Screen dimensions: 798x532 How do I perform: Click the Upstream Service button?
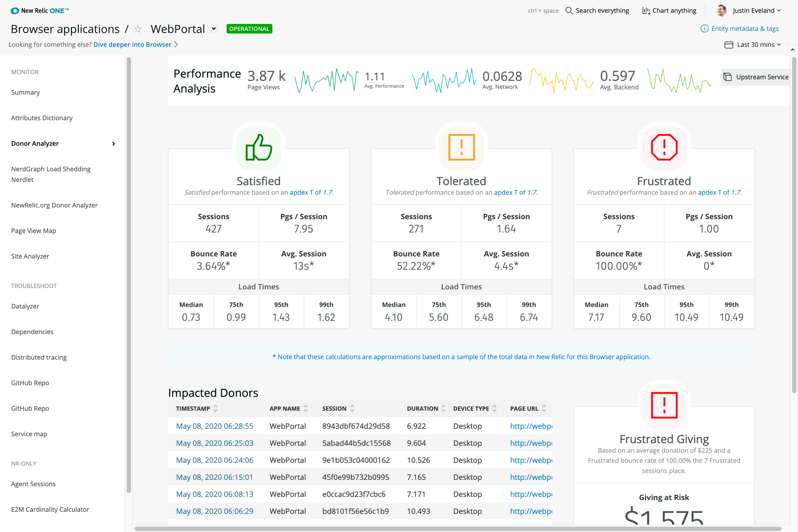pos(756,77)
